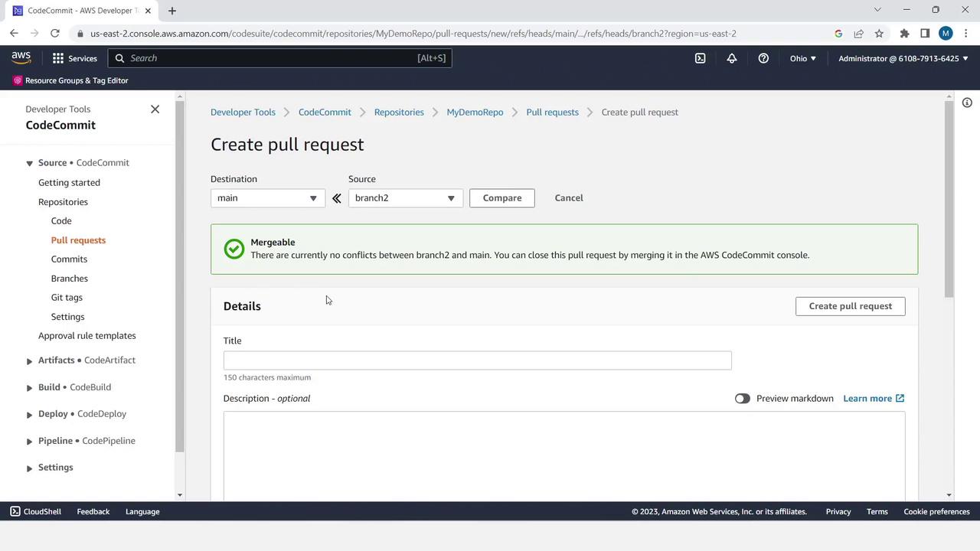Follow the Developer Tools breadcrumb link
The height and width of the screenshot is (551, 980).
[x=243, y=112]
